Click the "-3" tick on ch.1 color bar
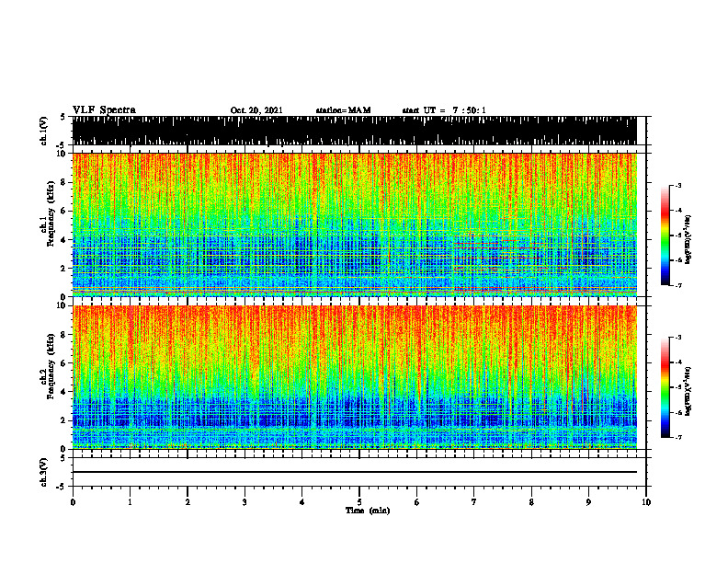728x563 pixels. (x=678, y=185)
